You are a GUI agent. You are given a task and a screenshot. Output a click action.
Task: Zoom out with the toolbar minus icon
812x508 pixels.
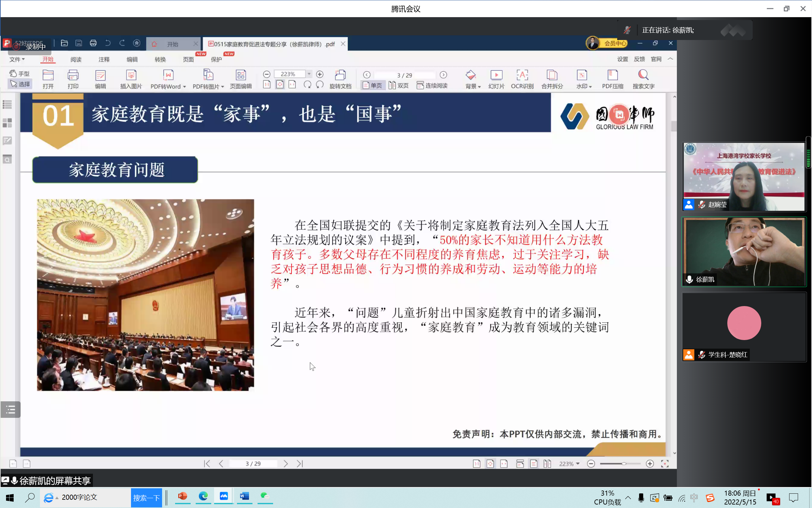tap(267, 74)
